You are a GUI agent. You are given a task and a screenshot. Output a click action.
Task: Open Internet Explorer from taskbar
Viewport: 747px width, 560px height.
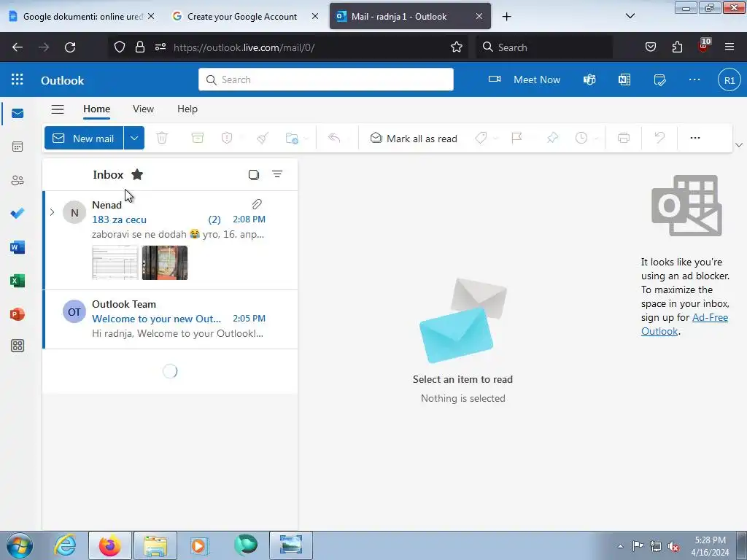(65, 545)
